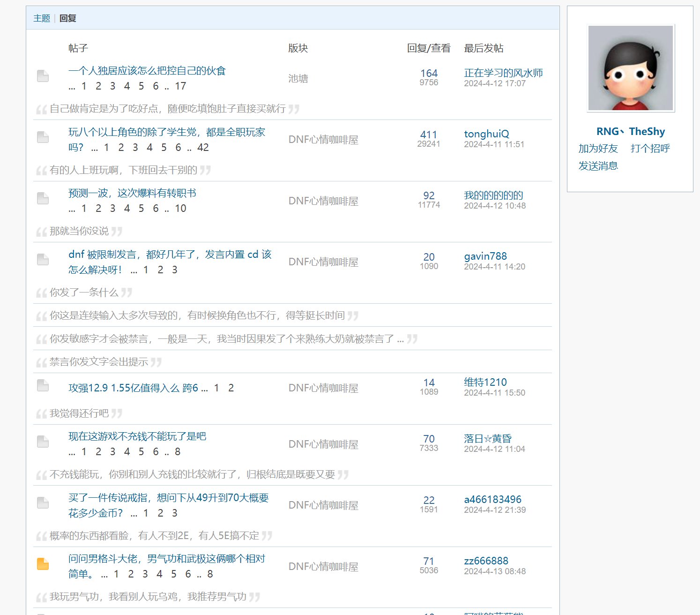
Task: Open reply 你这是连续输入太多次导致的
Action: coord(197,315)
